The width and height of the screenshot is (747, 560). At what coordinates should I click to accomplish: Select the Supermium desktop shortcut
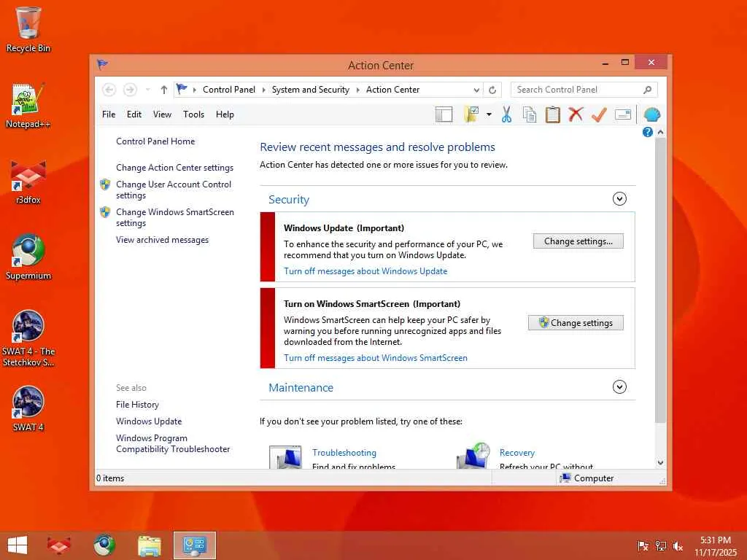tap(28, 257)
